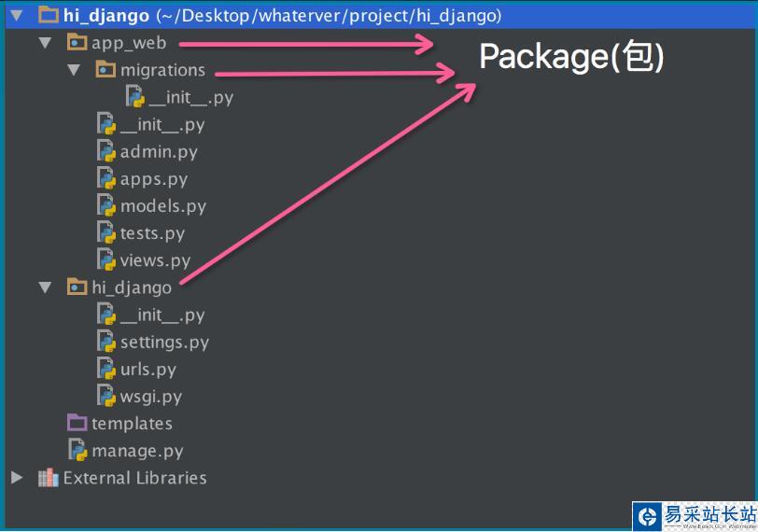Collapse the migrations folder arrow
The width and height of the screenshot is (758, 532).
pos(74,70)
